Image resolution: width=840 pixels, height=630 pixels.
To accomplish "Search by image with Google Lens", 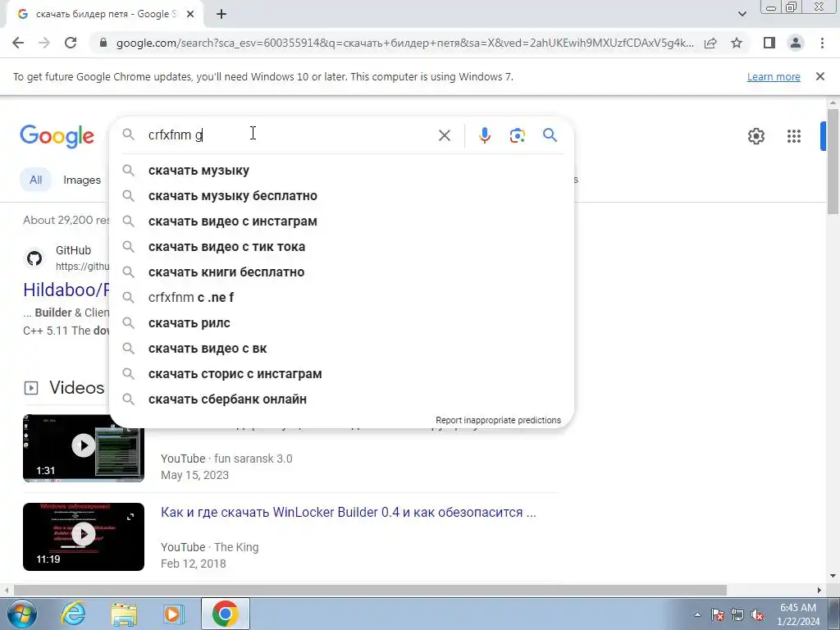I will [517, 135].
